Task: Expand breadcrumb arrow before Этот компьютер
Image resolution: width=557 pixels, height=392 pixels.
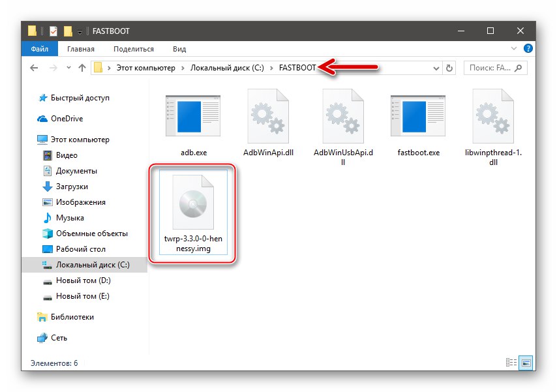Action: (x=109, y=68)
